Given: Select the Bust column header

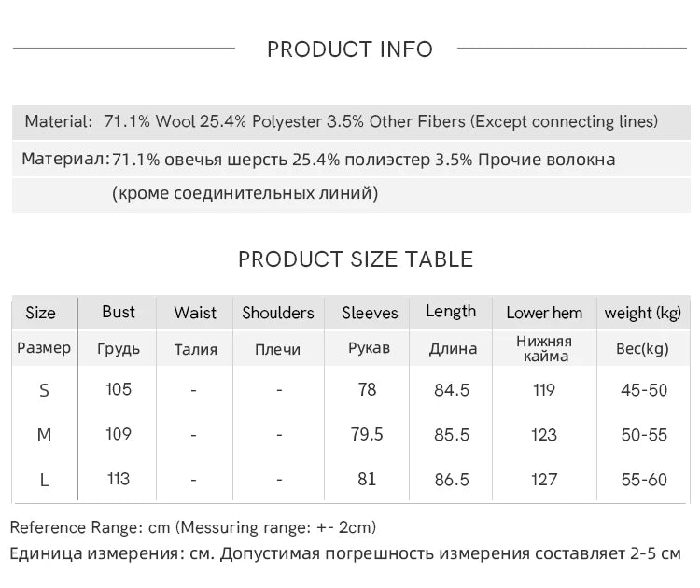Looking at the screenshot, I should pyautogui.click(x=119, y=312).
